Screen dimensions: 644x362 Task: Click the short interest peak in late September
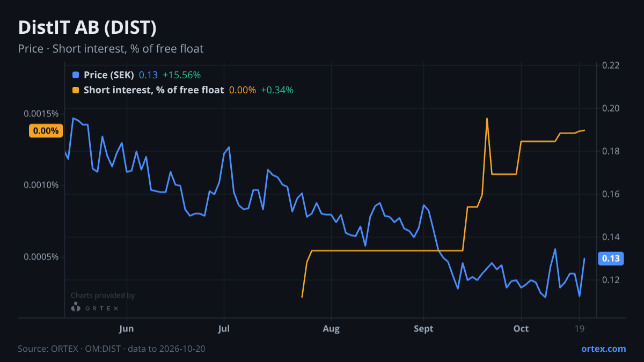pyautogui.click(x=487, y=119)
